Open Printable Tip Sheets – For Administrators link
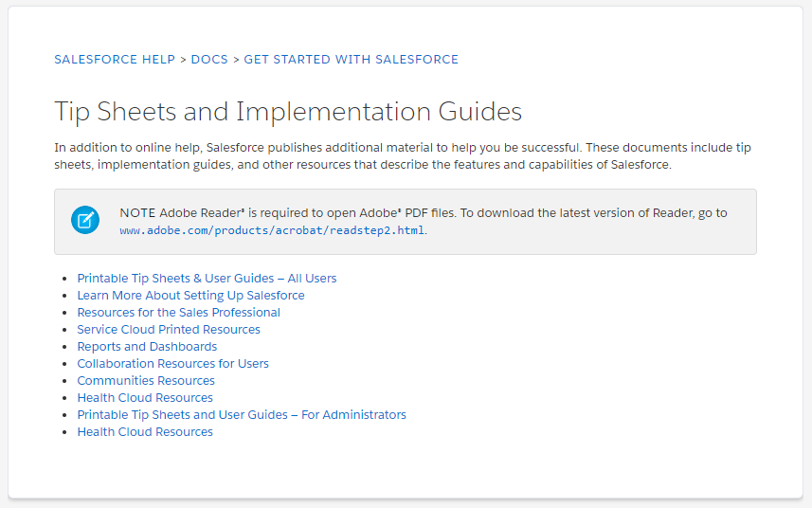The height and width of the screenshot is (508, 812). click(x=242, y=415)
